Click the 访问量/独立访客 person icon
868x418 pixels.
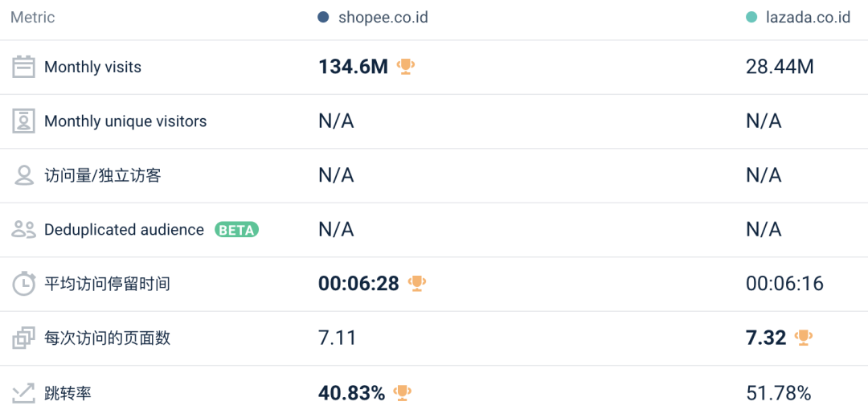click(x=23, y=175)
